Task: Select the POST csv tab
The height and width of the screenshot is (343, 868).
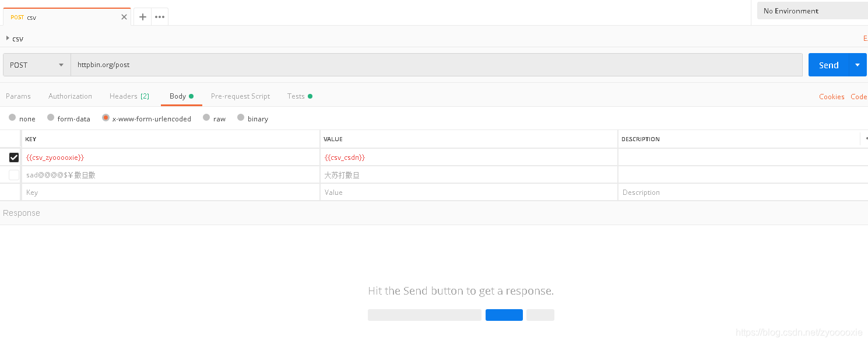Action: click(66, 17)
